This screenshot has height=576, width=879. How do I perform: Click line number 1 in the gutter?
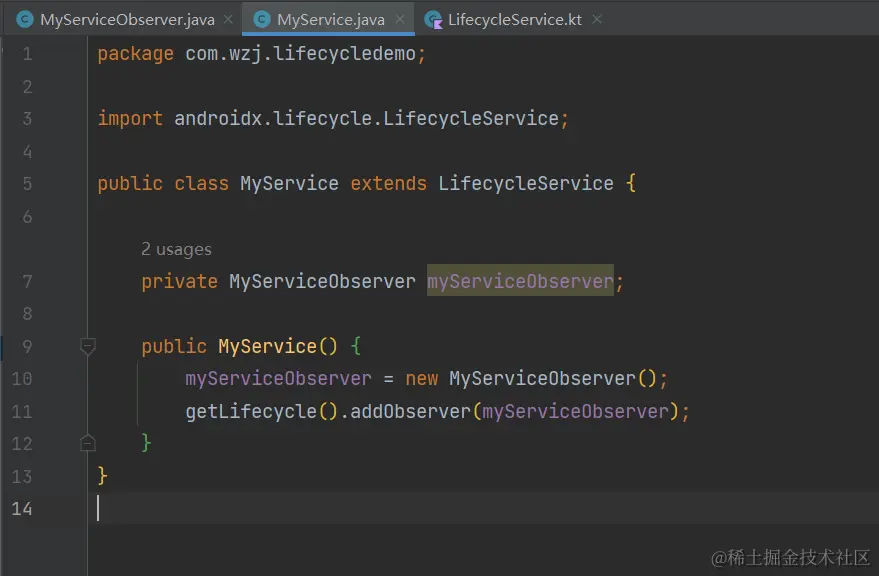[x=27, y=54]
